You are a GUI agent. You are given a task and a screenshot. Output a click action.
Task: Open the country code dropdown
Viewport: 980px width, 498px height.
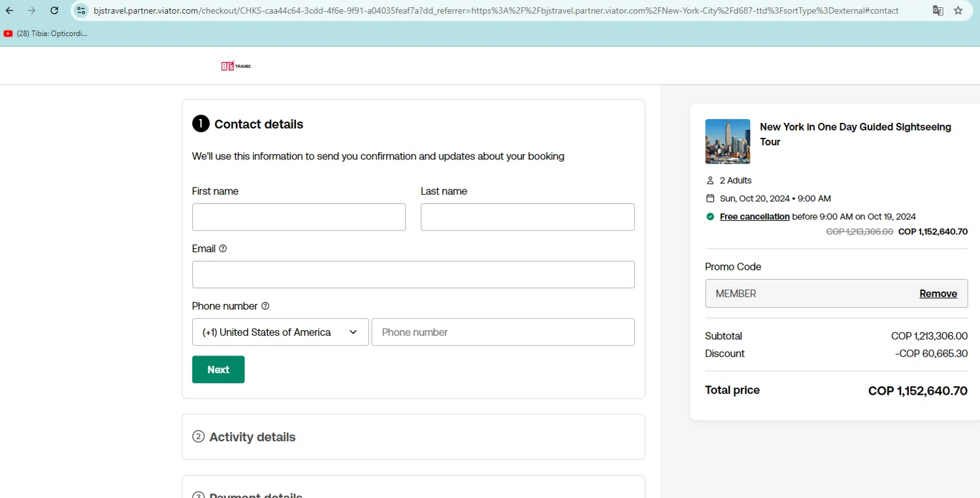pyautogui.click(x=280, y=332)
